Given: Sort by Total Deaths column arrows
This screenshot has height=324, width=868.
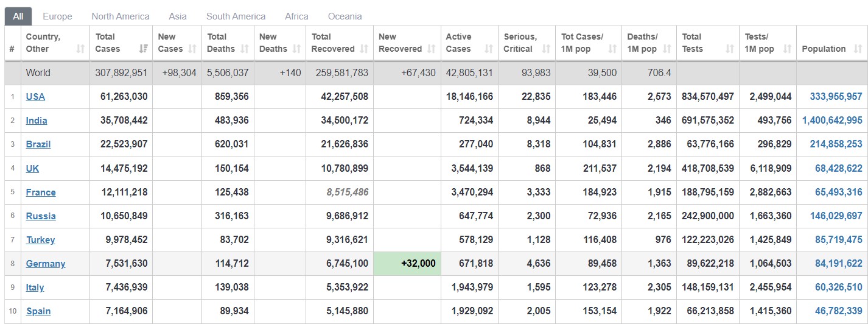Looking at the screenshot, I should (x=245, y=49).
